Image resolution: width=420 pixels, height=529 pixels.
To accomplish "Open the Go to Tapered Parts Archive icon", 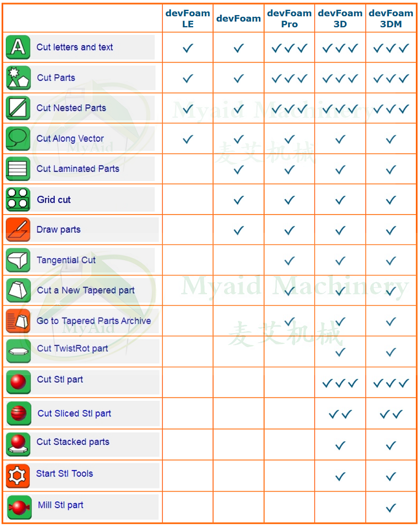I will click(18, 321).
